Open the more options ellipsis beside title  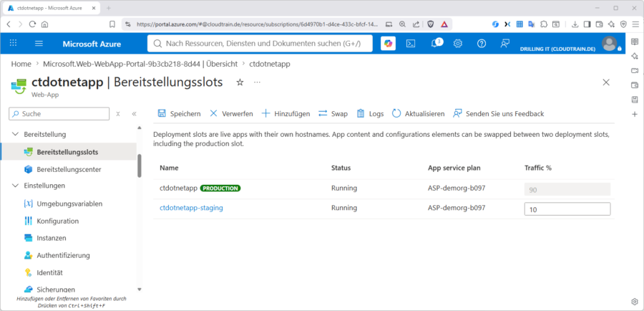tap(257, 82)
